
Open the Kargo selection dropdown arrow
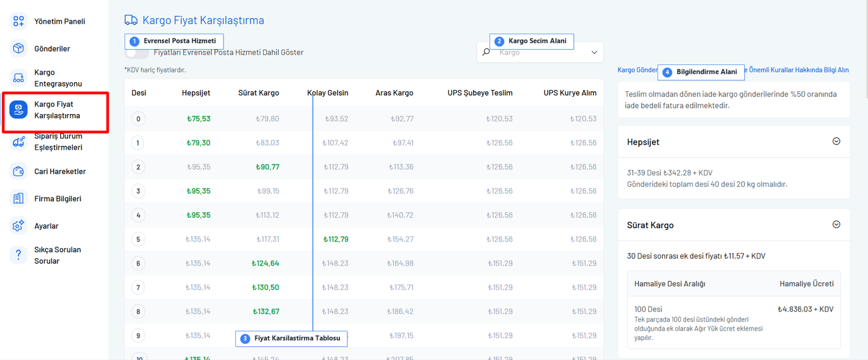click(x=594, y=53)
